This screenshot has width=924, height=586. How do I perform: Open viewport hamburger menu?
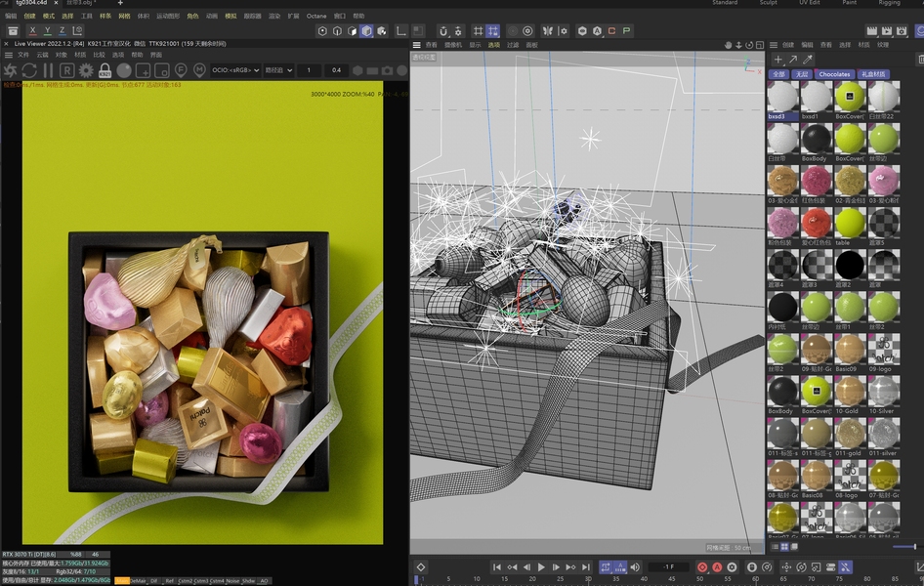coord(417,45)
